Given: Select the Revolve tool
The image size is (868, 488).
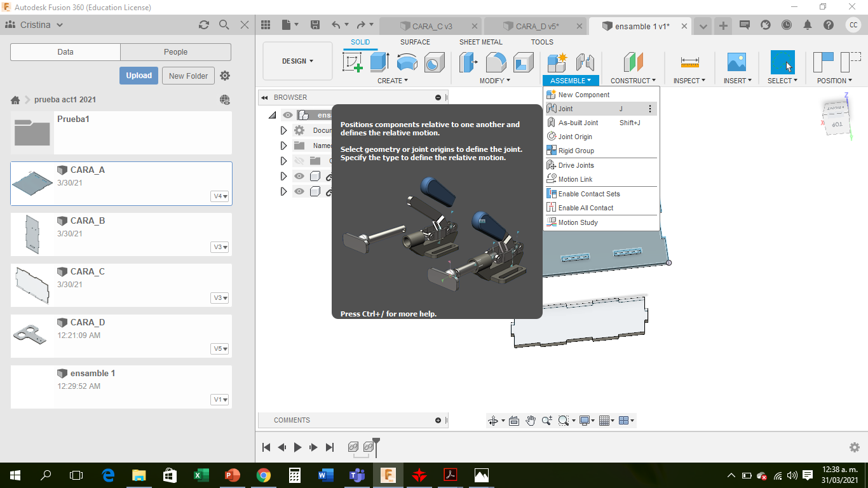Looking at the screenshot, I should click(x=407, y=62).
